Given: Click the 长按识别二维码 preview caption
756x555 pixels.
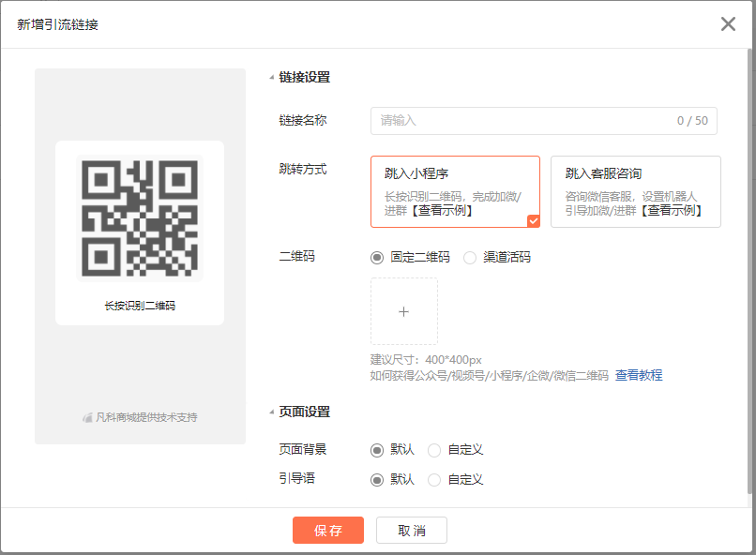Looking at the screenshot, I should click(x=140, y=306).
